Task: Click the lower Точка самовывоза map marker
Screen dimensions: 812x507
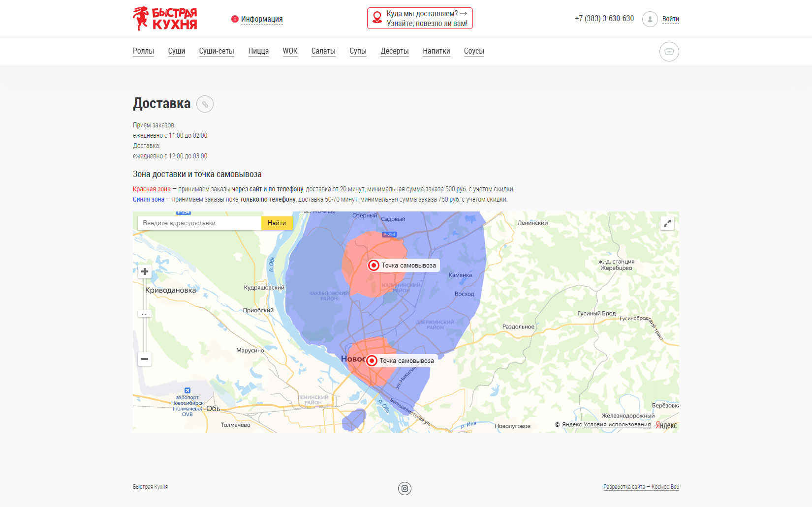Action: click(x=372, y=361)
